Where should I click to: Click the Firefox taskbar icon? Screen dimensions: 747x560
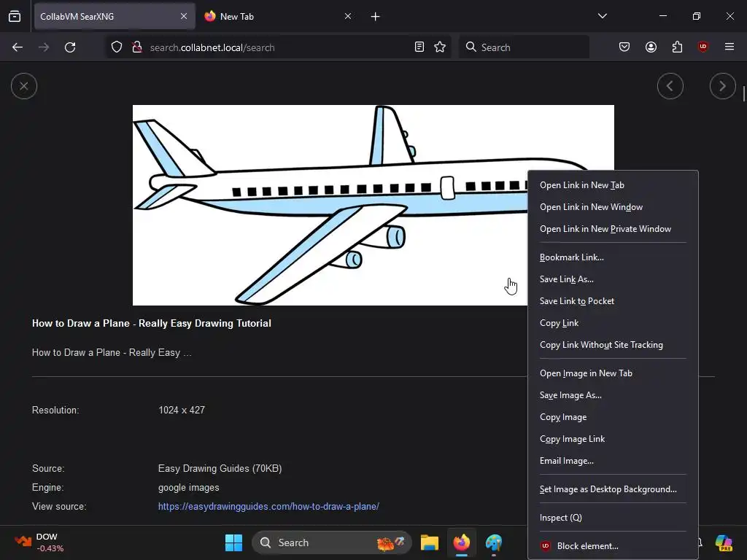click(461, 542)
